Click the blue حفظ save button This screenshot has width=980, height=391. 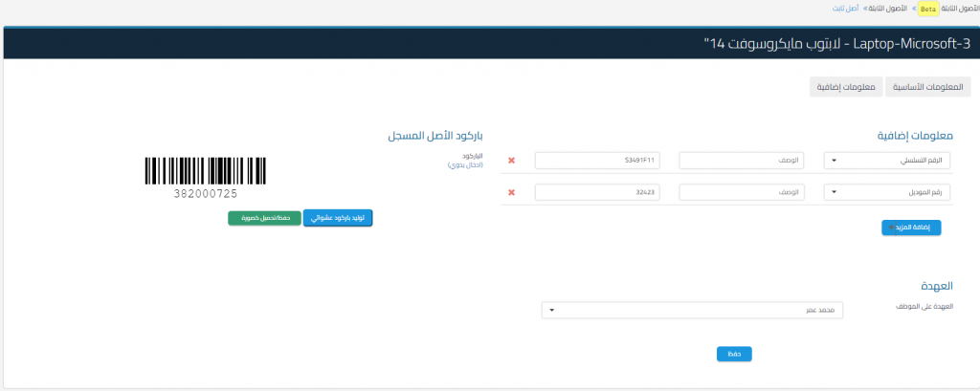point(734,354)
